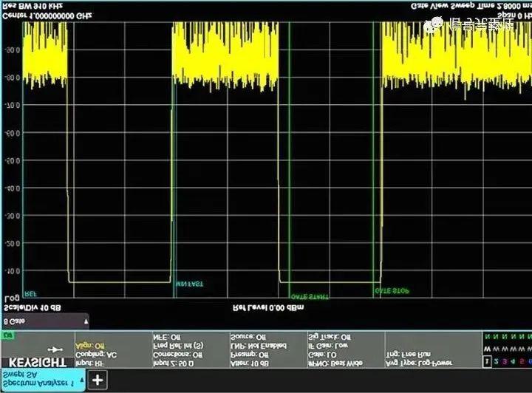Select the green trace 4 indicator
This screenshot has height=393, width=532.
click(513, 361)
